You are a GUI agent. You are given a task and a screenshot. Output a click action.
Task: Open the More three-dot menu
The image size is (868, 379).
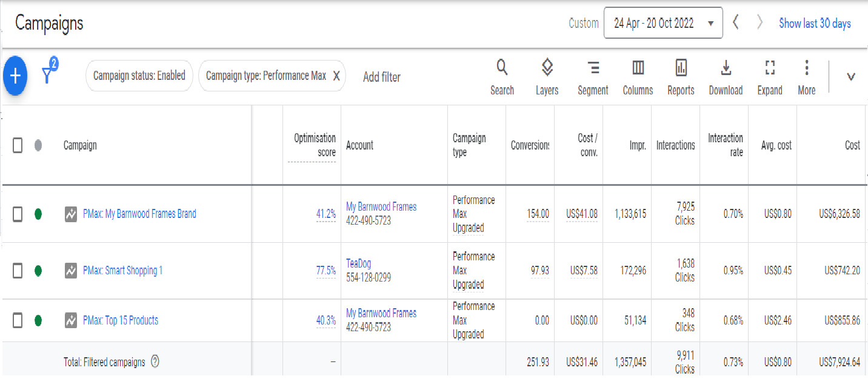click(x=806, y=77)
